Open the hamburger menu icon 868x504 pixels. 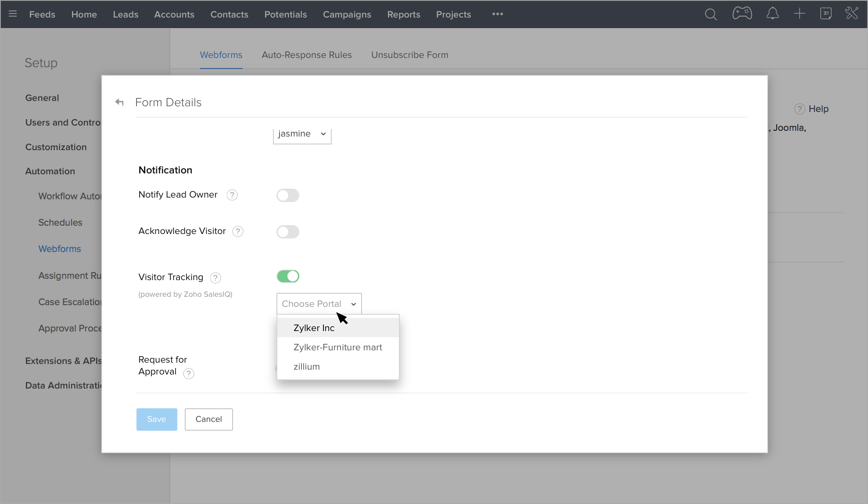point(13,14)
